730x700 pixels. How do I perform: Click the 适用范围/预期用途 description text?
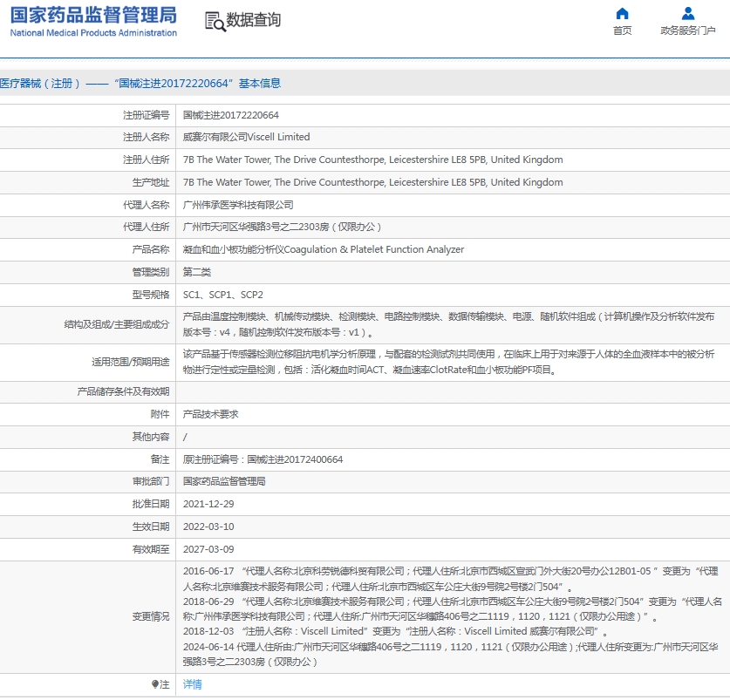click(x=448, y=362)
